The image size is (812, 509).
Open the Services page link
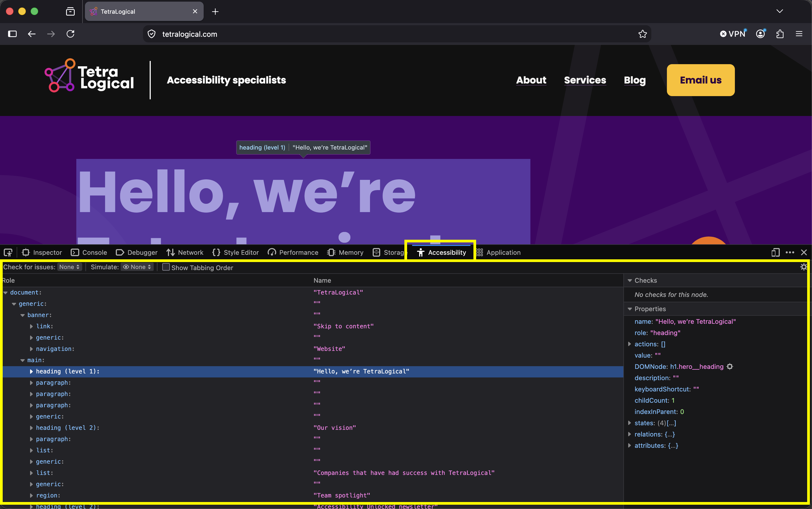coord(585,80)
